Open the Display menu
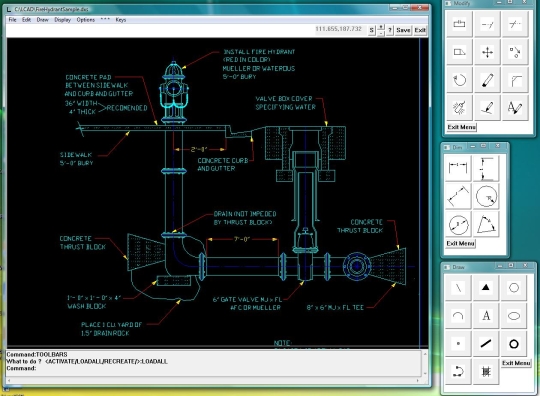540x396 pixels. (x=62, y=20)
